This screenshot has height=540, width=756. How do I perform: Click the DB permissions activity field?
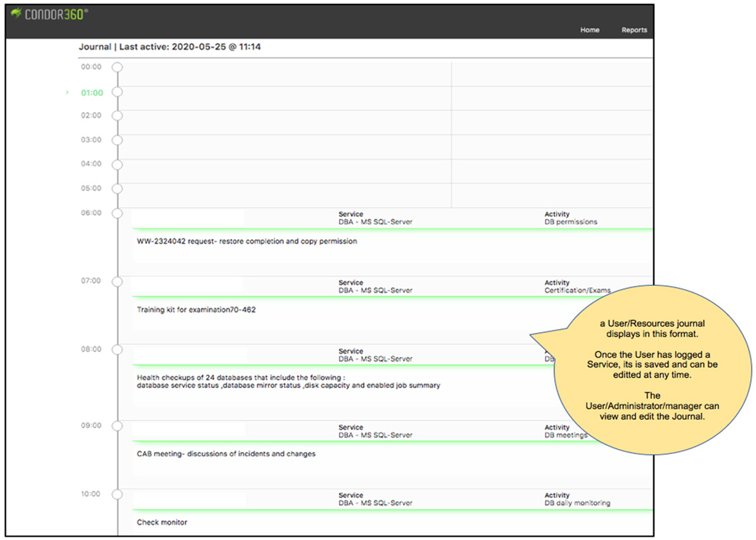pyautogui.click(x=570, y=222)
